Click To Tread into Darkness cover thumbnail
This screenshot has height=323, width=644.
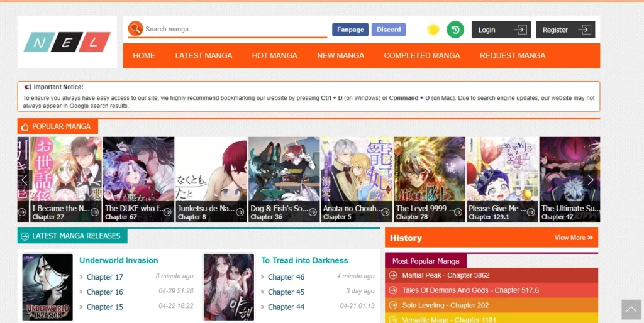point(229,287)
